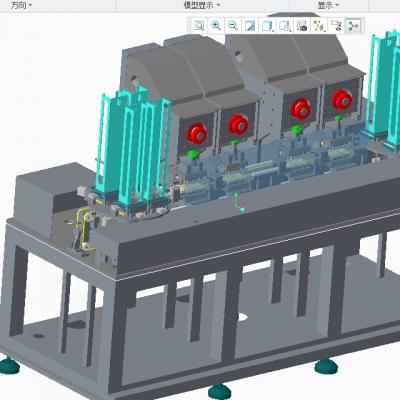Expand the 模型显示 group dropdown
This screenshot has height=400, width=400.
[202, 5]
